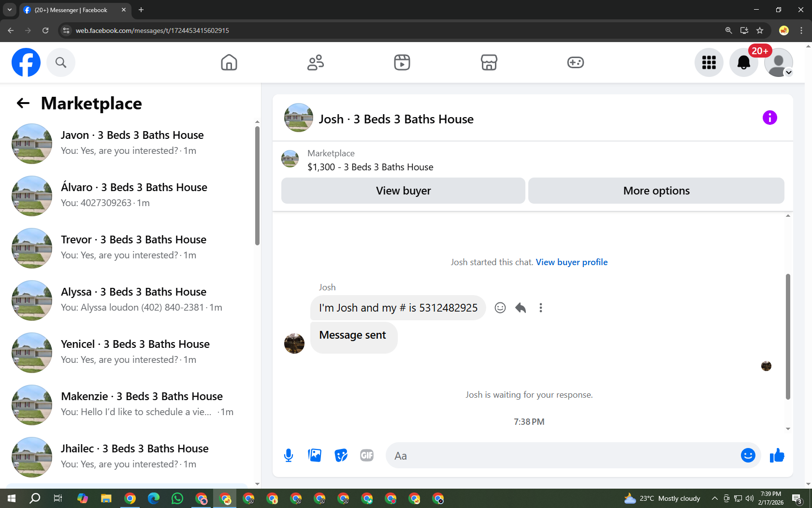Image resolution: width=812 pixels, height=508 pixels.
Task: Choose a GIF
Action: click(x=367, y=455)
